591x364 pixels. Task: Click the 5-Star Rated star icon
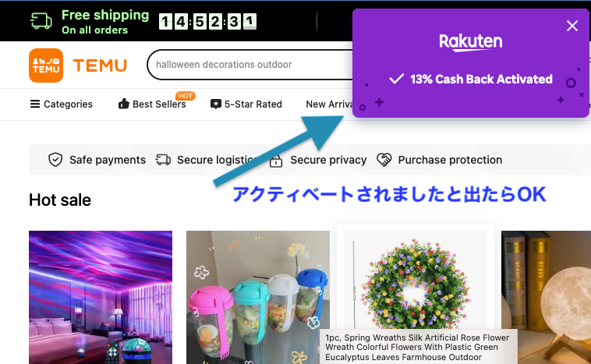[216, 104]
